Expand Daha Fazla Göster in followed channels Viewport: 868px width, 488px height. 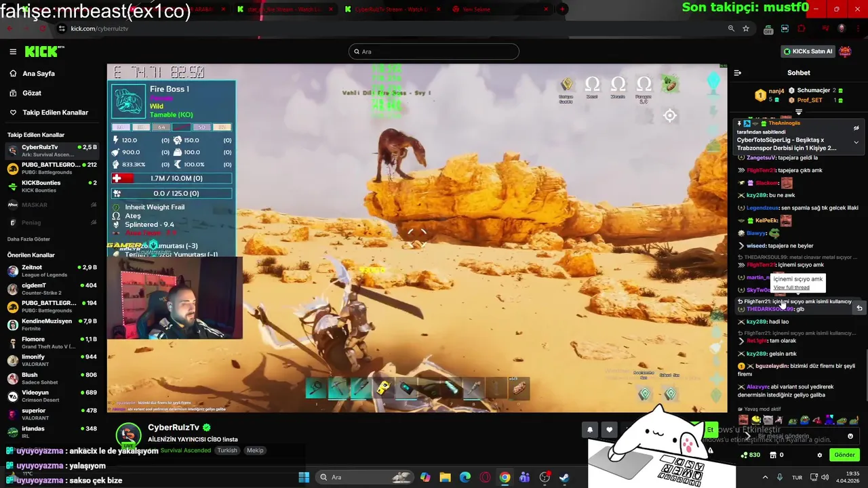point(28,239)
